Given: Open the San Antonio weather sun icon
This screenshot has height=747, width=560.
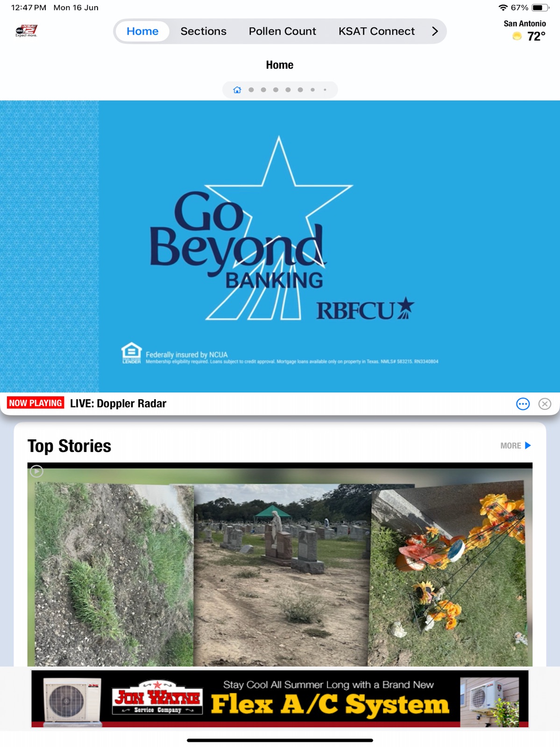Looking at the screenshot, I should click(517, 36).
